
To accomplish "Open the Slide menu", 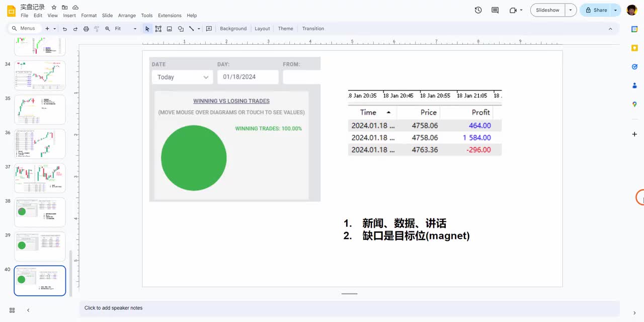I will click(x=107, y=16).
